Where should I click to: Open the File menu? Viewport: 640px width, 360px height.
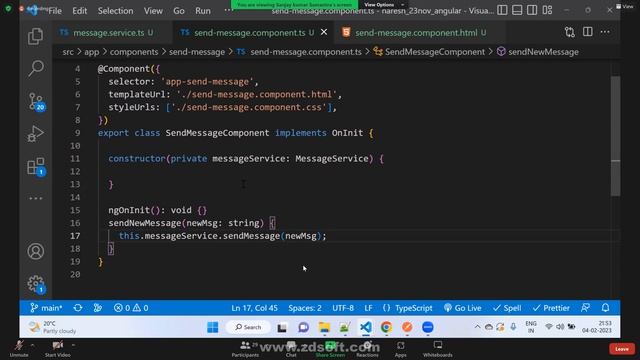[55, 11]
